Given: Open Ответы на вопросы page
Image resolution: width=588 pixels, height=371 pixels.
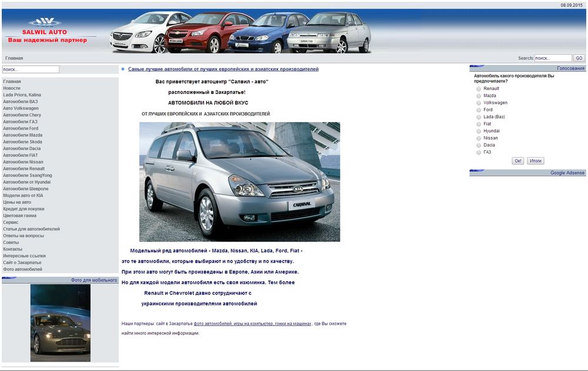Looking at the screenshot, I should tap(24, 236).
